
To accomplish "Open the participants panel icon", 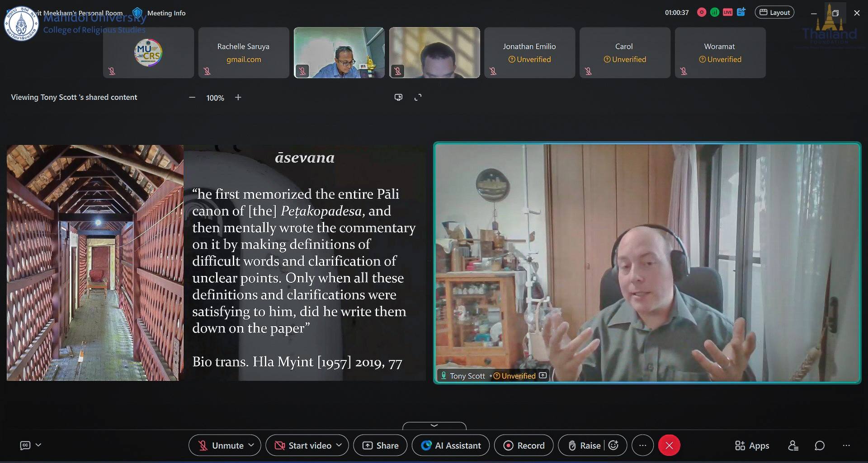I will [793, 446].
